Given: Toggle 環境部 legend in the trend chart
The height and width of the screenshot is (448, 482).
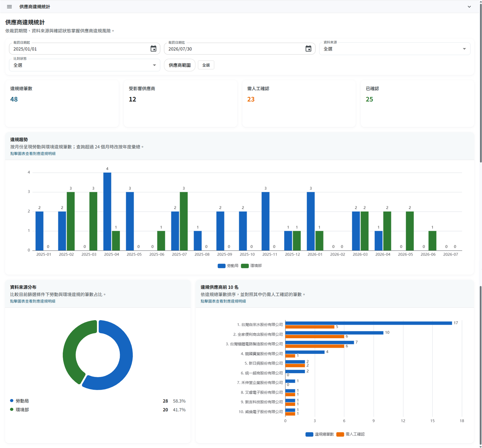Looking at the screenshot, I should click(x=251, y=266).
